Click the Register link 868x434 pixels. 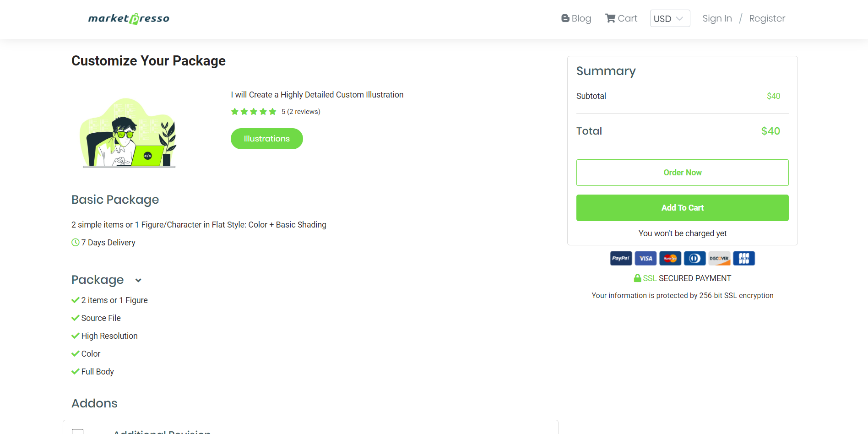767,18
